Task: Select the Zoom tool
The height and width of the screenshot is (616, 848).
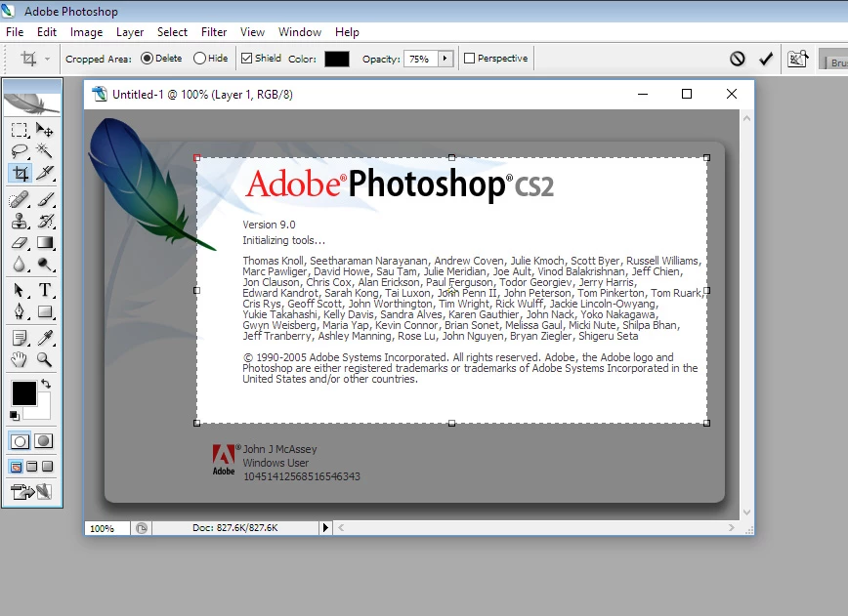Action: pyautogui.click(x=45, y=359)
